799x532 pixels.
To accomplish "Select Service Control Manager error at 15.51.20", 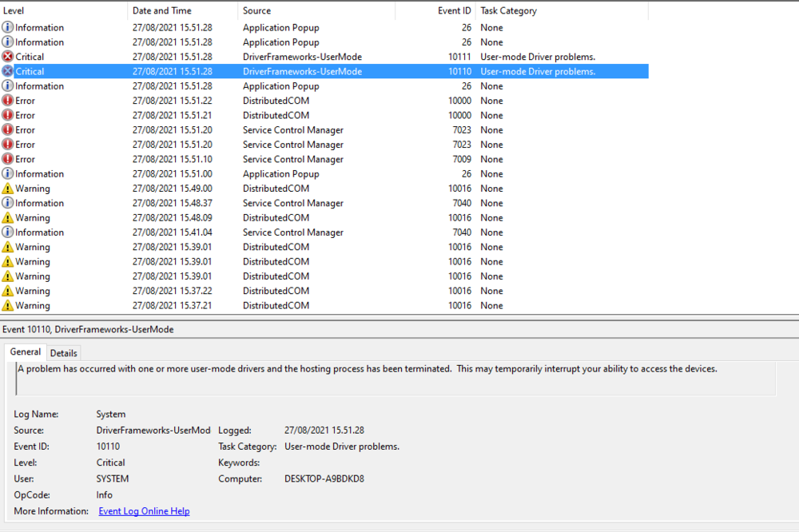I will click(292, 130).
